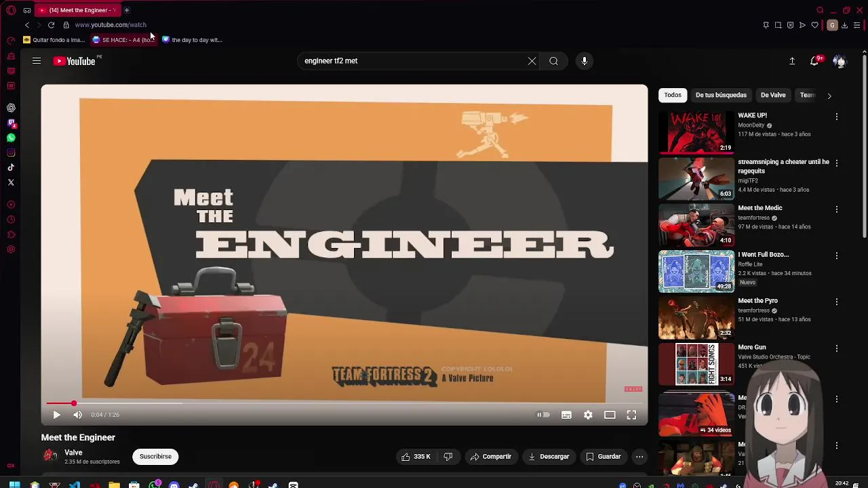Open ChatGPT in Opera sidebar
The image size is (868, 488).
(11, 108)
